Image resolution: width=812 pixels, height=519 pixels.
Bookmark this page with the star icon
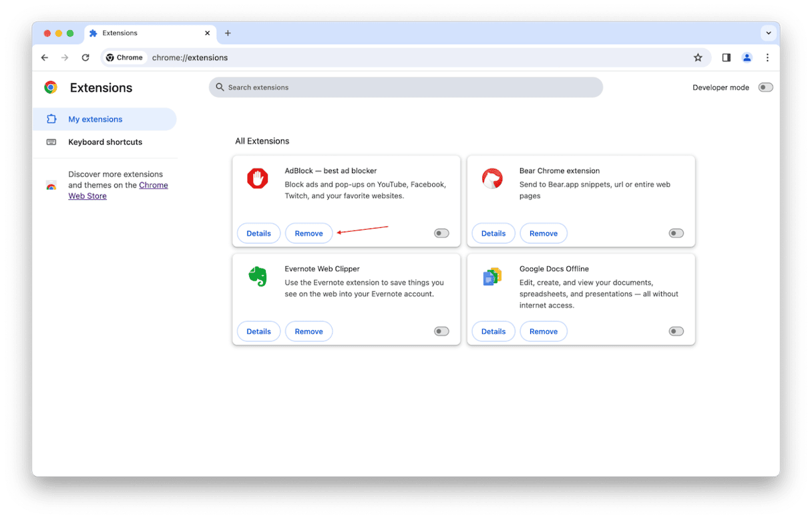point(698,57)
